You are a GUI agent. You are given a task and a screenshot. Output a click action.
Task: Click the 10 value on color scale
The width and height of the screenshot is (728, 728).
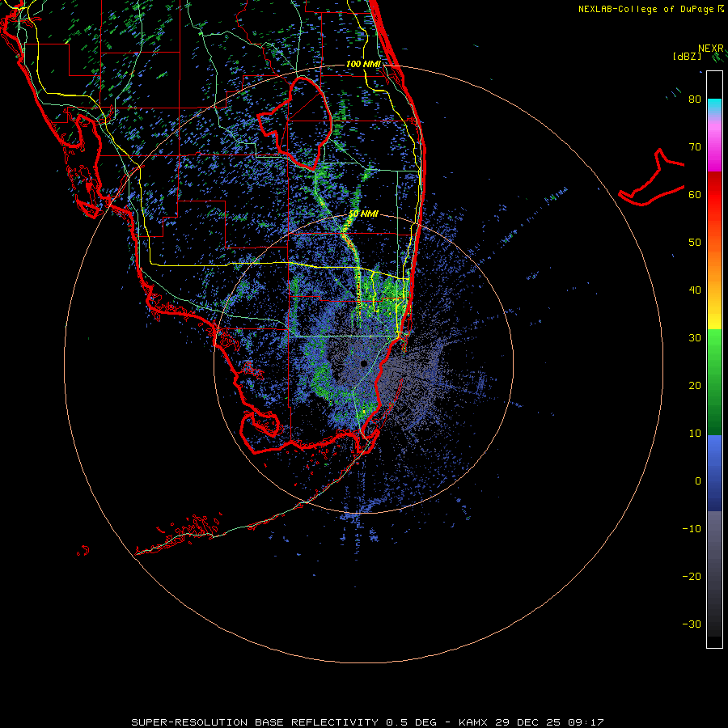pyautogui.click(x=695, y=434)
